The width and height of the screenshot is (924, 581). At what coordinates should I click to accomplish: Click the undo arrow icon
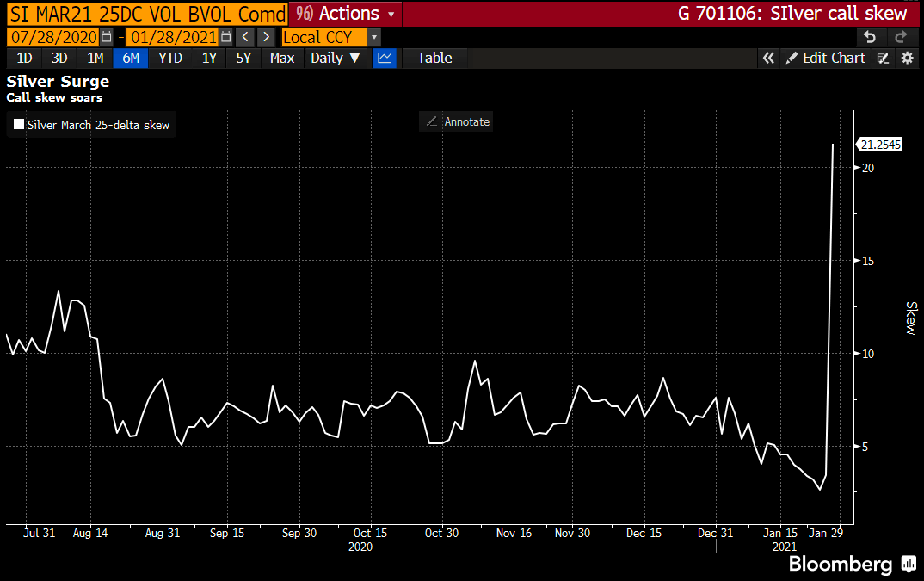coord(870,37)
